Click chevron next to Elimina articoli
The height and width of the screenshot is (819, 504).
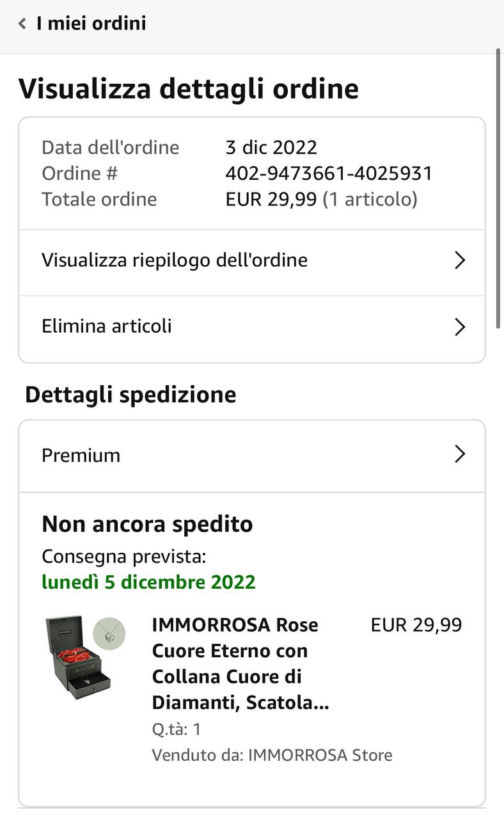coord(459,327)
